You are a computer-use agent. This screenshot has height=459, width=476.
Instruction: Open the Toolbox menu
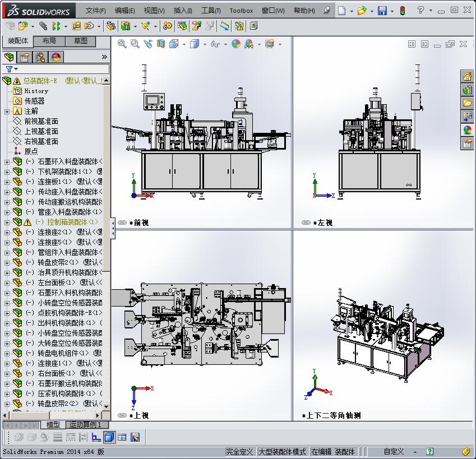241,11
